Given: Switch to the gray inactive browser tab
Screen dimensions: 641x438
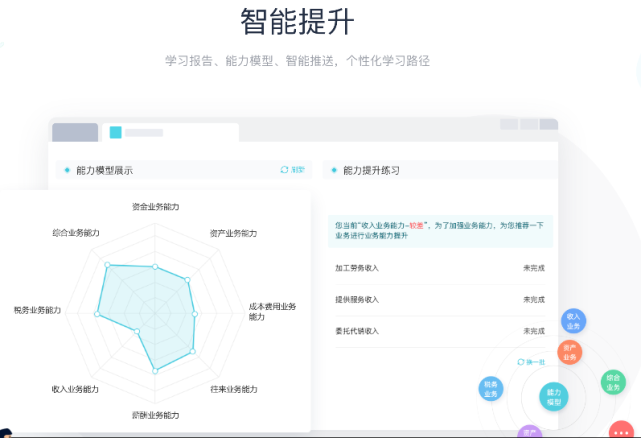Looking at the screenshot, I should point(75,132).
